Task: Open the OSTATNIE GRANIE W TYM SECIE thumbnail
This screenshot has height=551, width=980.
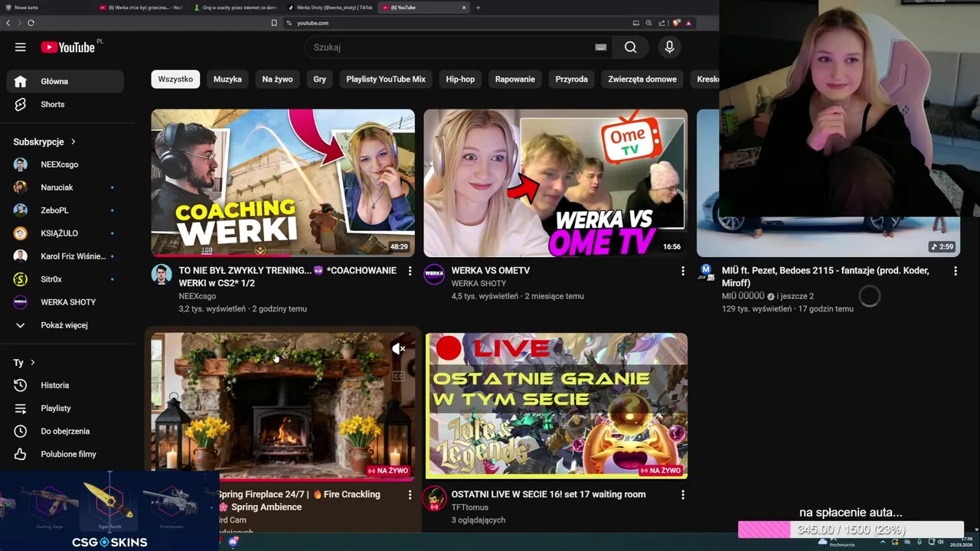Action: click(556, 406)
